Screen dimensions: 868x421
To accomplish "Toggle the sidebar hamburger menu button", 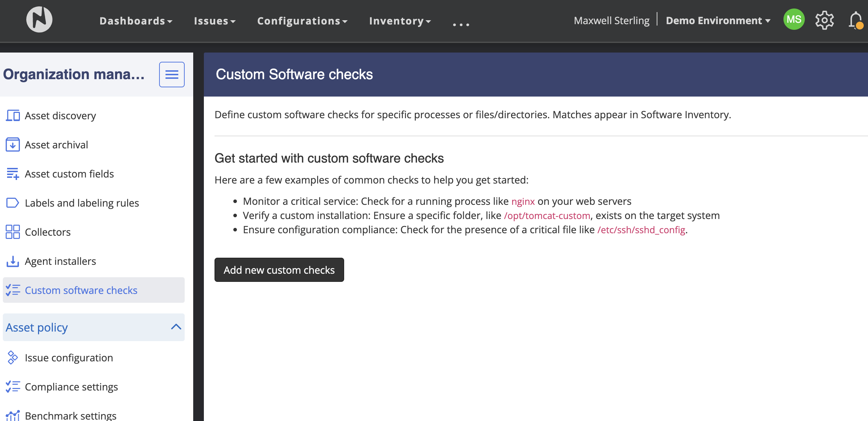I will [172, 75].
